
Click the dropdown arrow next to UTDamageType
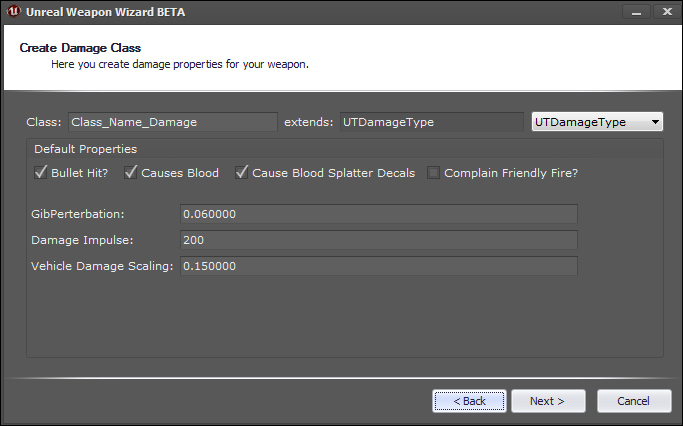655,122
